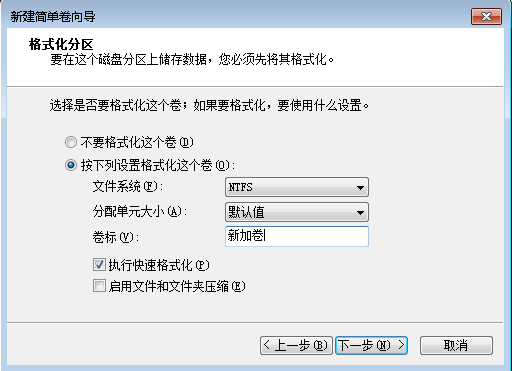Select the 不要格式化这个卷 radio button
The width and height of the screenshot is (512, 371).
click(x=71, y=142)
